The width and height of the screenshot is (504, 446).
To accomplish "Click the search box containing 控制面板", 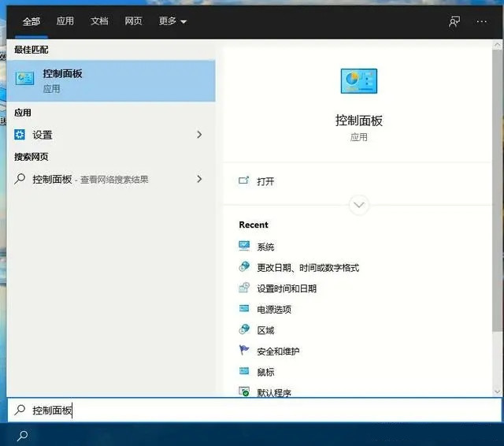I will [254, 410].
